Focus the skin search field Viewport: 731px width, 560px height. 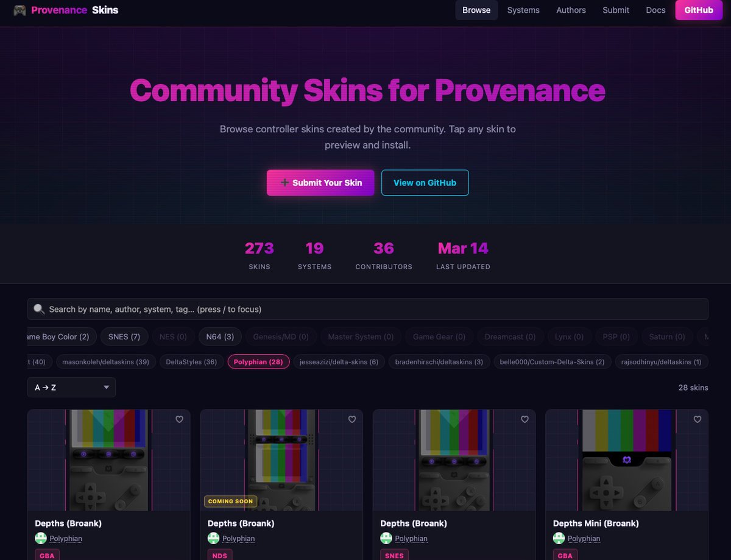(x=367, y=309)
